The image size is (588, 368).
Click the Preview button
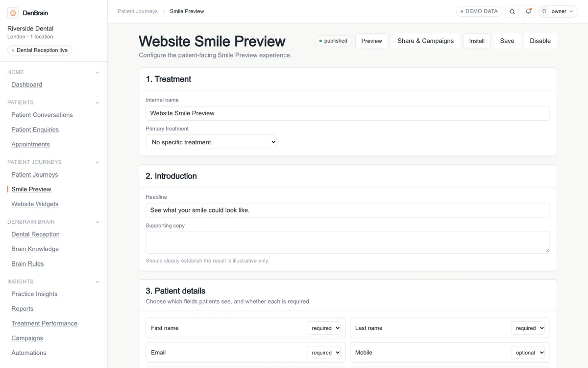point(371,41)
